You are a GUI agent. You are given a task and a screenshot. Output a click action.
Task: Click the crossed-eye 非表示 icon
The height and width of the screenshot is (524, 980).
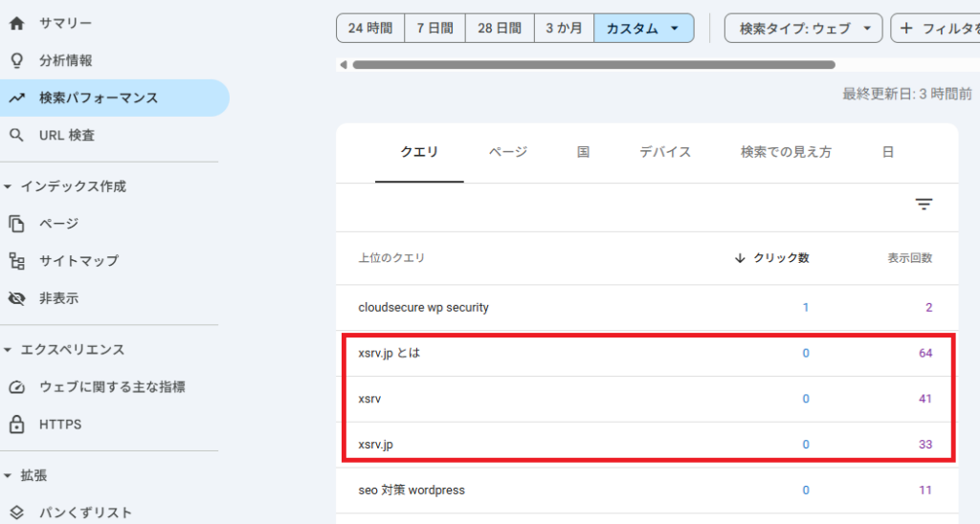(16, 298)
